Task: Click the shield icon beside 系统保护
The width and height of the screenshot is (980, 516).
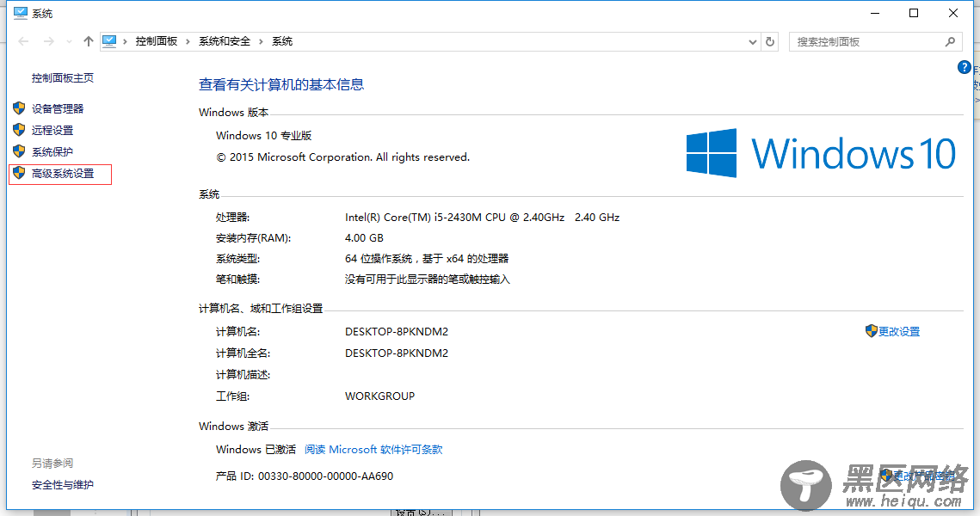Action: click(x=20, y=151)
